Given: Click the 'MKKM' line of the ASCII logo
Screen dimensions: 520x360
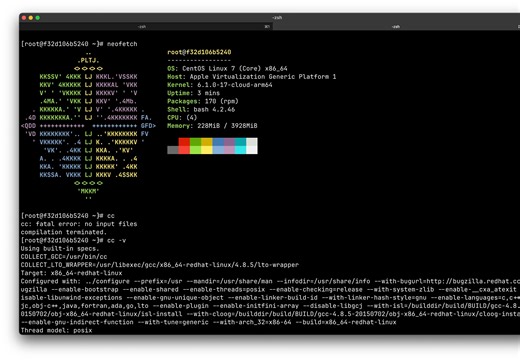Looking at the screenshot, I should point(88,191).
